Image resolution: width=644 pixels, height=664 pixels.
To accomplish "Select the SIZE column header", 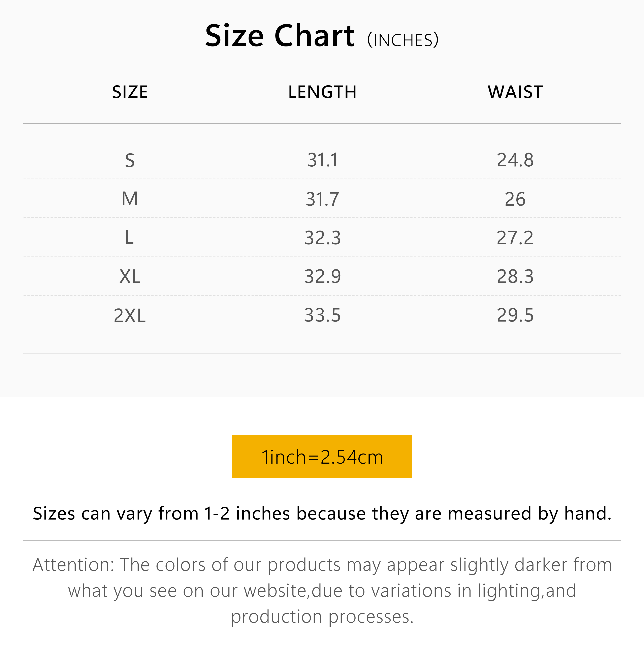I will [x=130, y=92].
